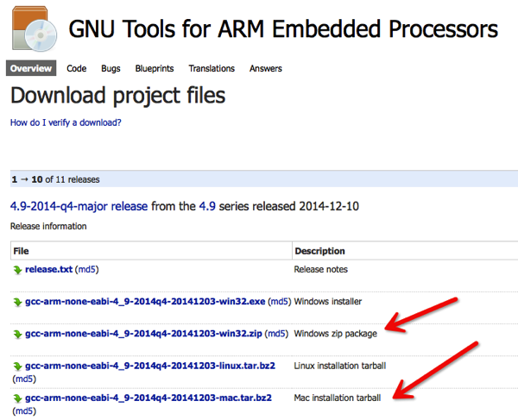This screenshot has width=518, height=420.
Task: Open 'How do I verify a download?' link
Action: [x=66, y=122]
